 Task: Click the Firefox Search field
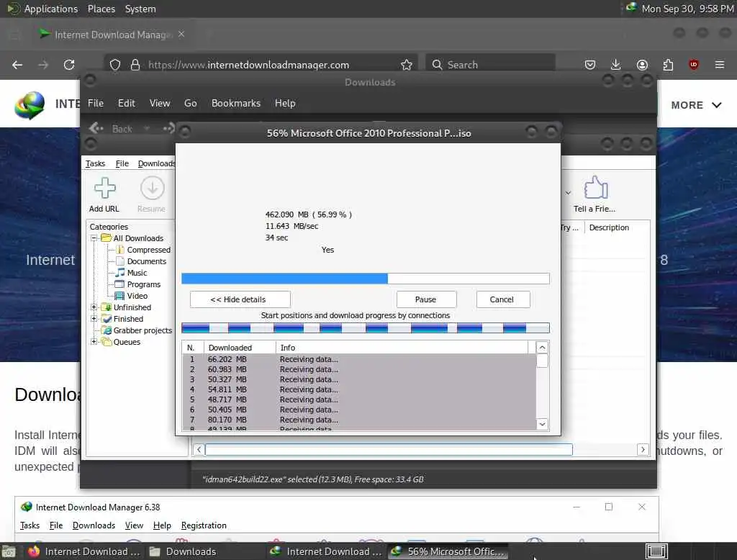(x=490, y=65)
